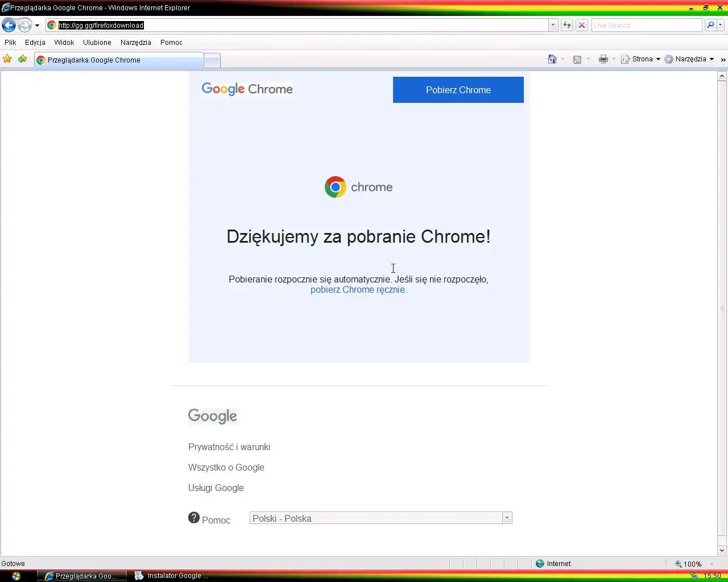Stop loading with the red X icon
Viewport: 728px width, 582px height.
tap(582, 25)
